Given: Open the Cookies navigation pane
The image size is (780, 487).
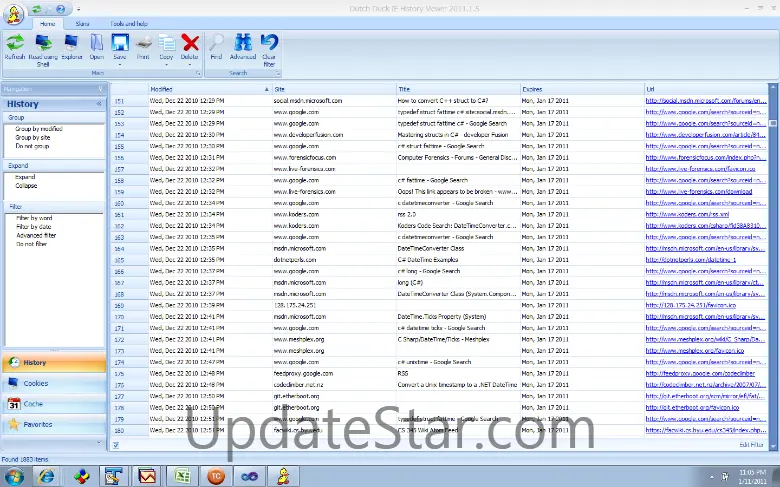Looking at the screenshot, I should tap(54, 384).
